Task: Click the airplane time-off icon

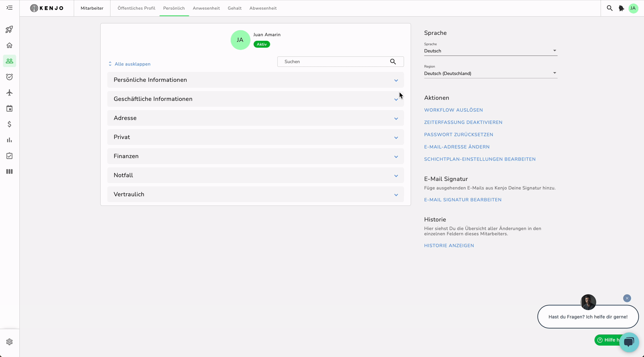Action: (x=9, y=93)
